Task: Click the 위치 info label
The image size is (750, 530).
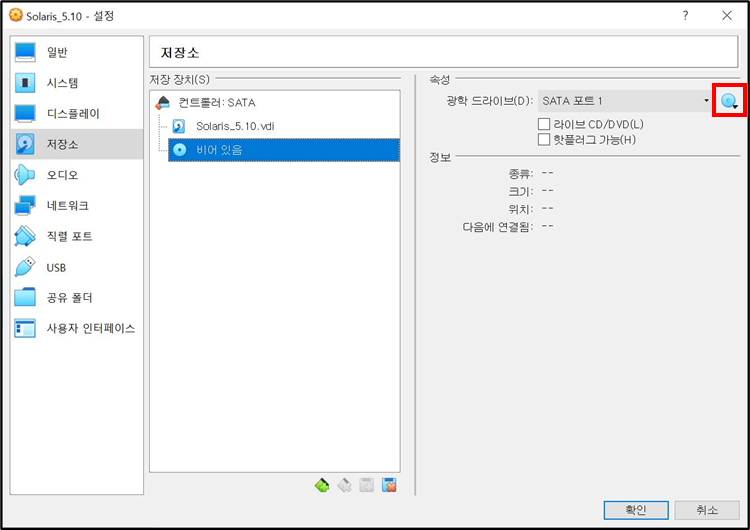Action: pos(520,209)
